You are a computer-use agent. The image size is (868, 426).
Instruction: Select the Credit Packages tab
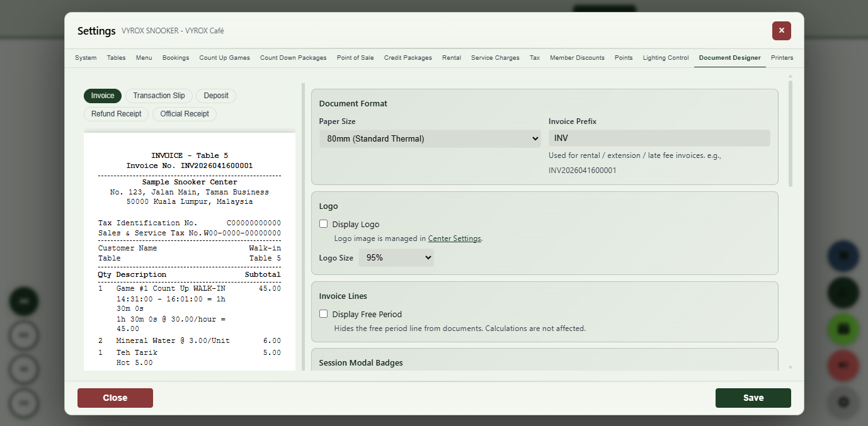point(408,58)
